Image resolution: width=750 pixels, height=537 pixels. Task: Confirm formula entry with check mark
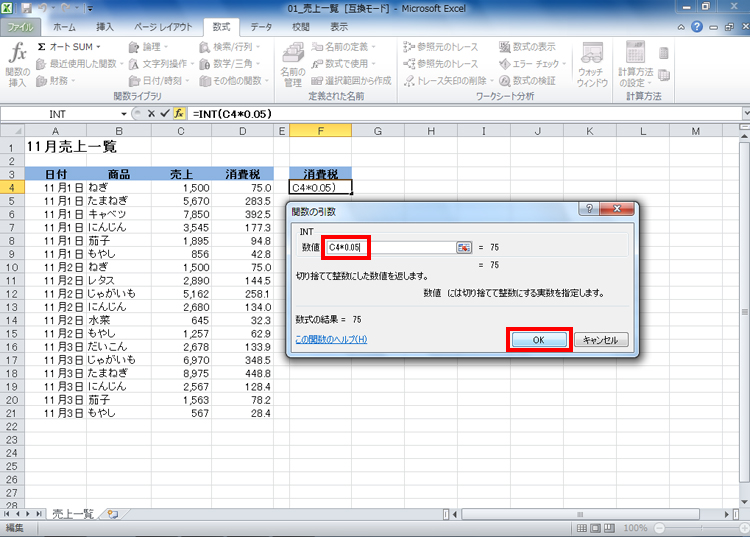pyautogui.click(x=165, y=114)
